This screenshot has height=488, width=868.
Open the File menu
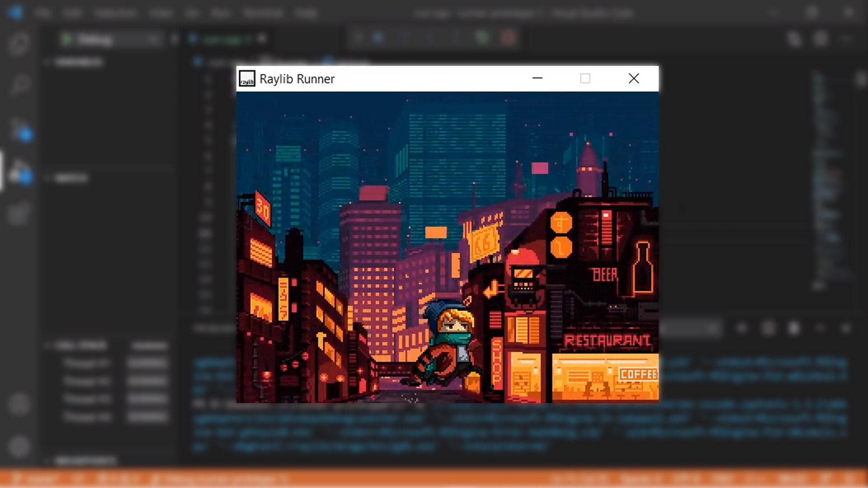click(x=43, y=13)
